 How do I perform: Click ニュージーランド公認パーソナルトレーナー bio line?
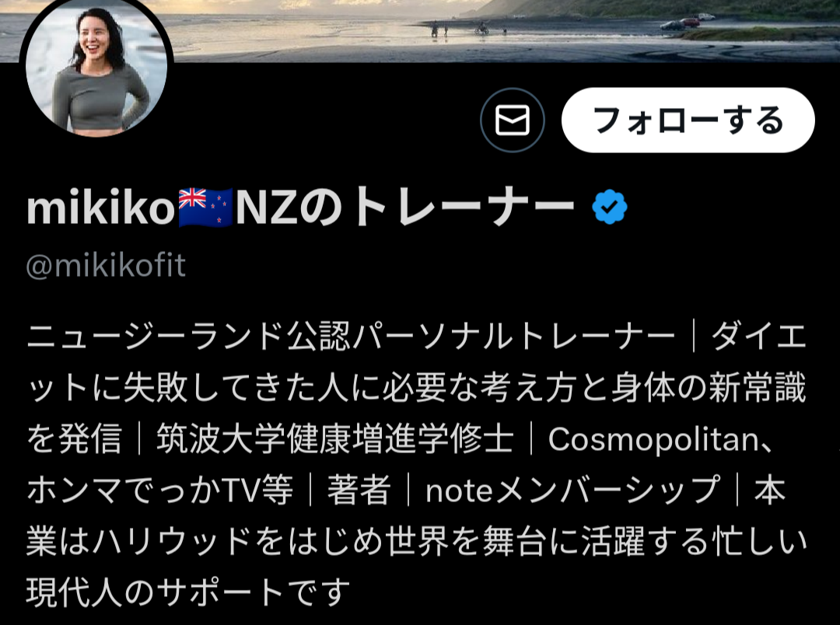(x=351, y=337)
